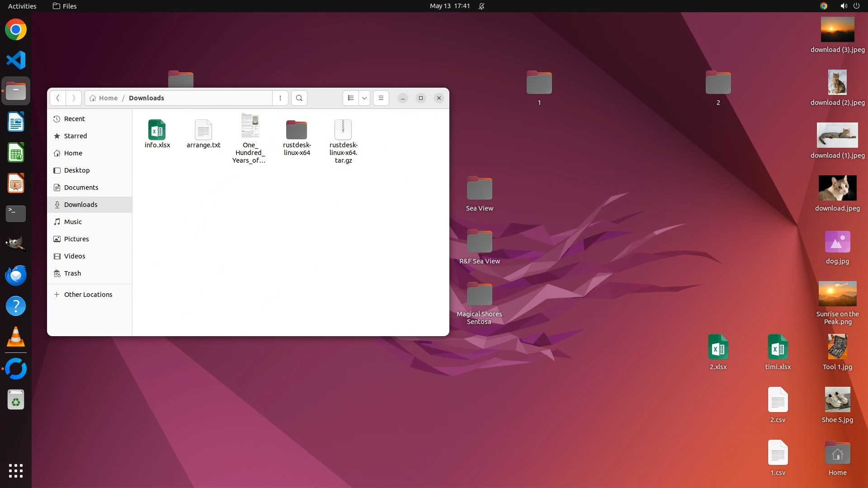Image resolution: width=868 pixels, height=488 pixels.
Task: Open the Activities overview
Action: 22,6
